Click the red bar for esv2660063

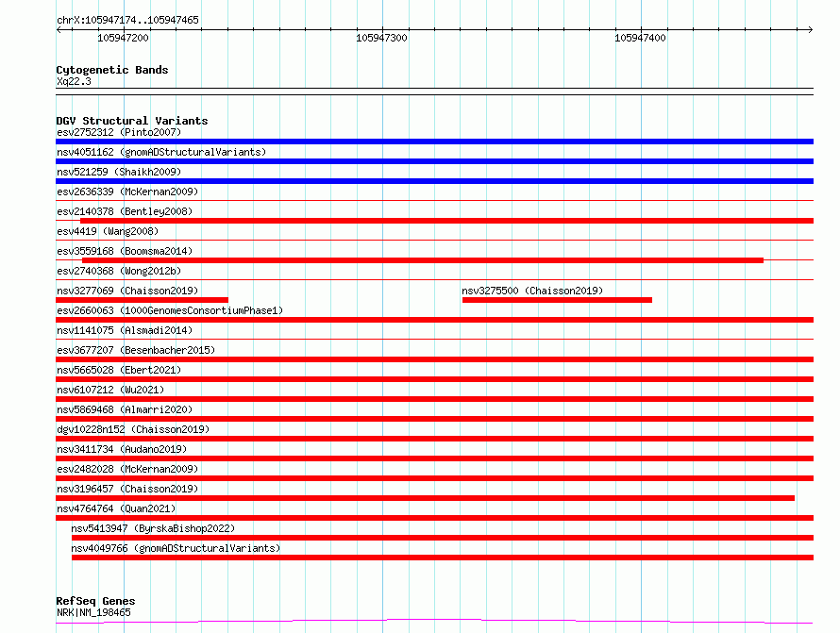[434, 320]
